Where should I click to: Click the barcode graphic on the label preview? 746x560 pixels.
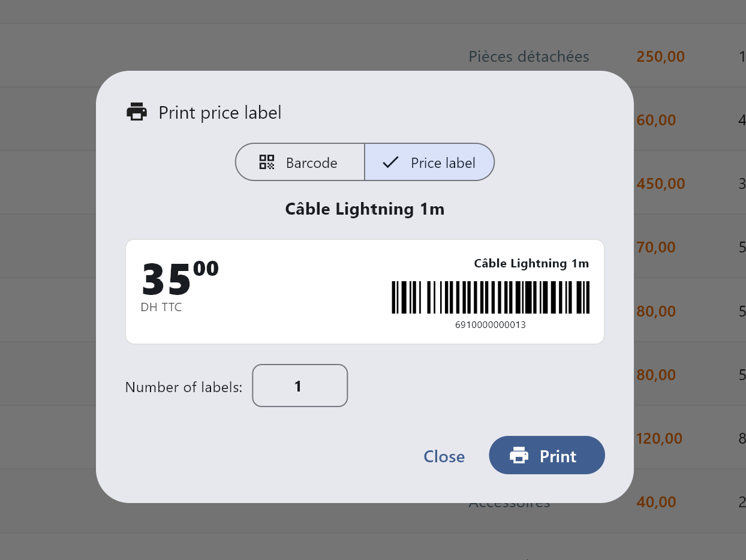491,297
